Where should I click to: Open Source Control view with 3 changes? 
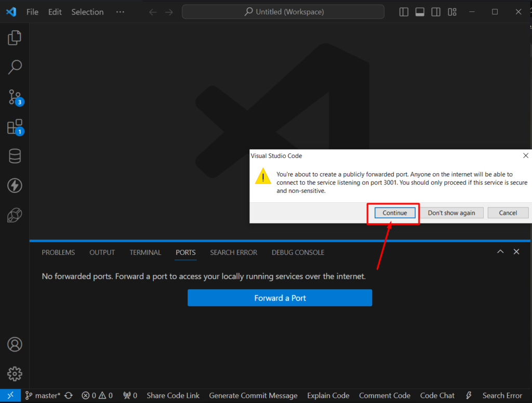tap(15, 98)
